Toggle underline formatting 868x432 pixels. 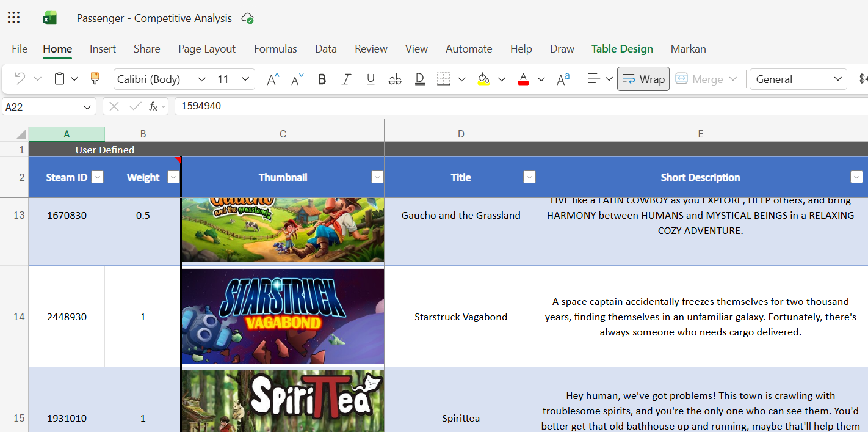(x=371, y=79)
